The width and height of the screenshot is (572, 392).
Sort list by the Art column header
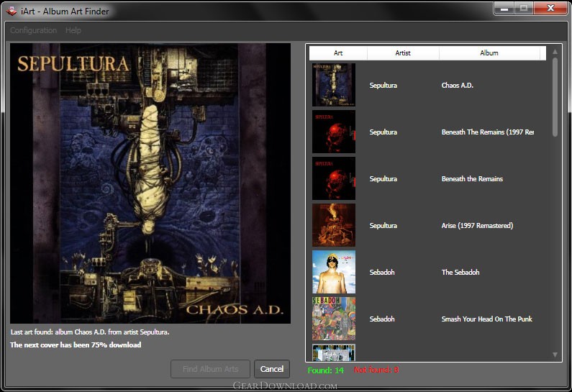(338, 53)
